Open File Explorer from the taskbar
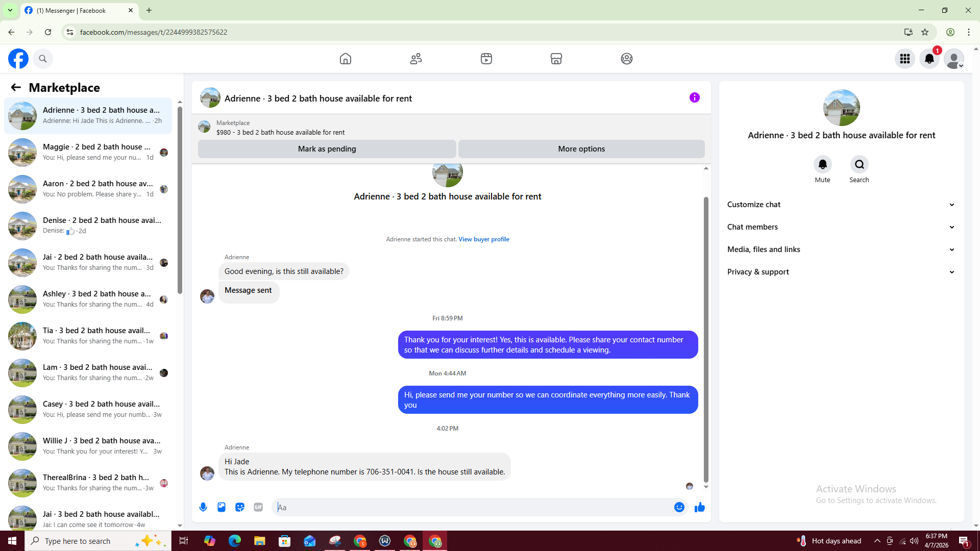980x551 pixels. tap(260, 541)
